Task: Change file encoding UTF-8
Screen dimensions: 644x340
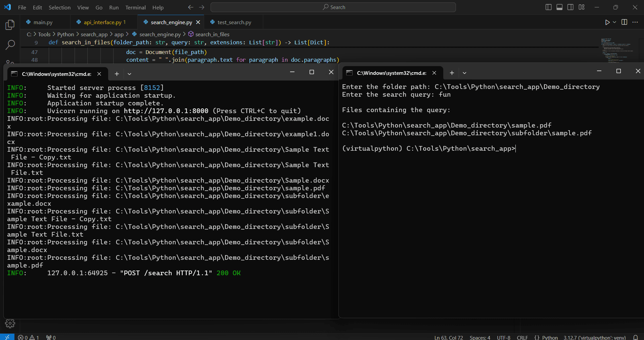Action: pyautogui.click(x=504, y=338)
